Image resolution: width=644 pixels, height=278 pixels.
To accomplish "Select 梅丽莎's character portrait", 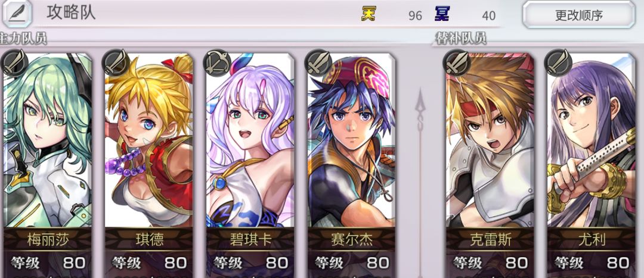I will coord(47,140).
